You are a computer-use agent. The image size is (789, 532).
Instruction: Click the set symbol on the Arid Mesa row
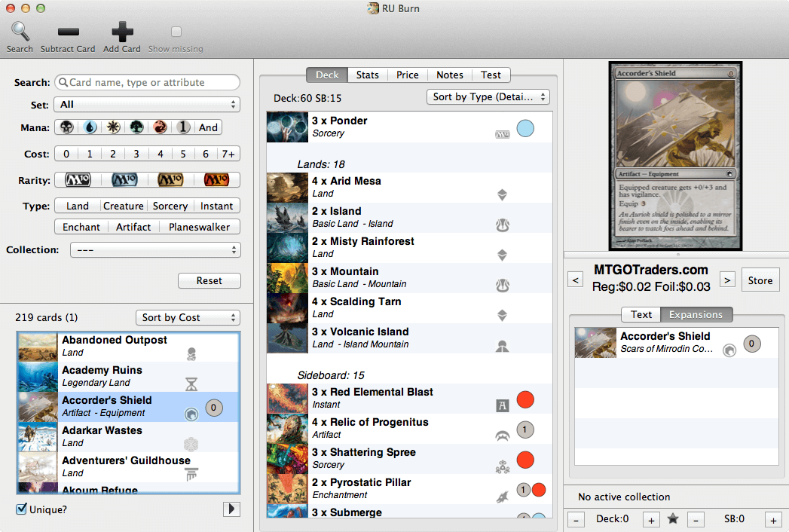click(502, 194)
